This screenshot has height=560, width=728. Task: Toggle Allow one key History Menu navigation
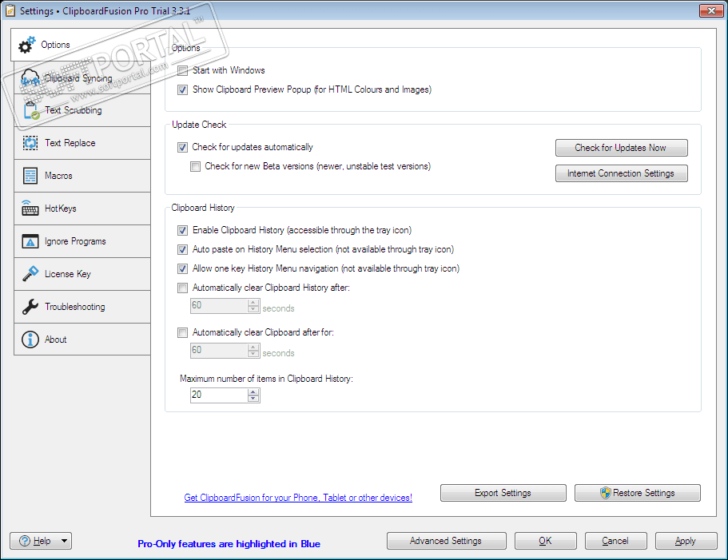tap(183, 268)
